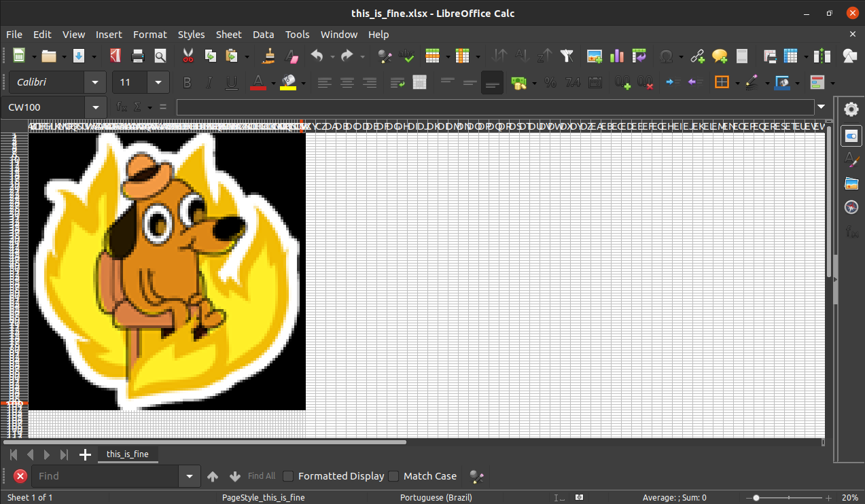This screenshot has width=865, height=504.
Task: Click the Define Print Area icon
Action: coord(770,56)
